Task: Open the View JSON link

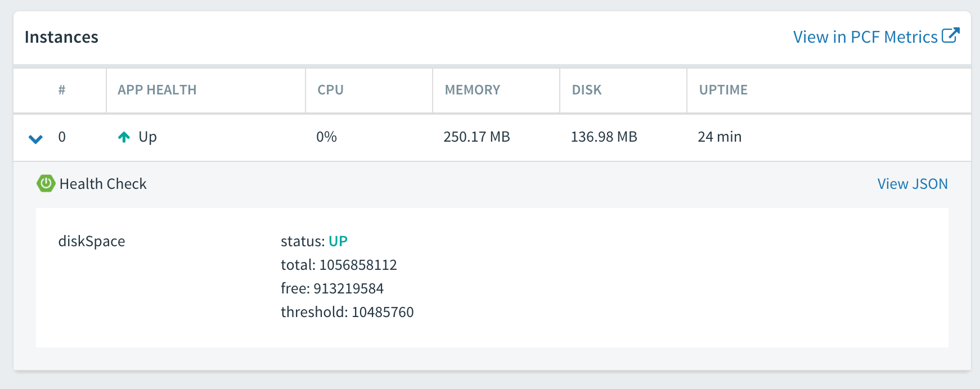Action: tap(912, 184)
